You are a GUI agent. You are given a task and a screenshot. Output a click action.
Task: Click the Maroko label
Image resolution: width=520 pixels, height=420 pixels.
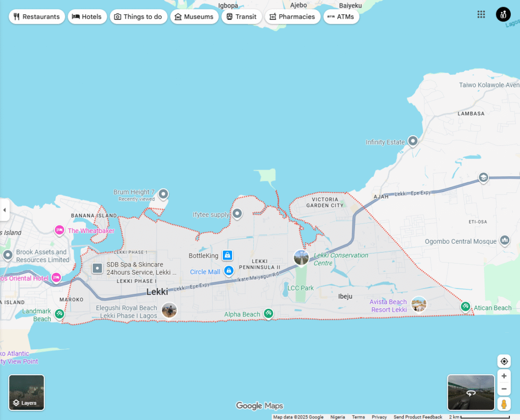(71, 300)
